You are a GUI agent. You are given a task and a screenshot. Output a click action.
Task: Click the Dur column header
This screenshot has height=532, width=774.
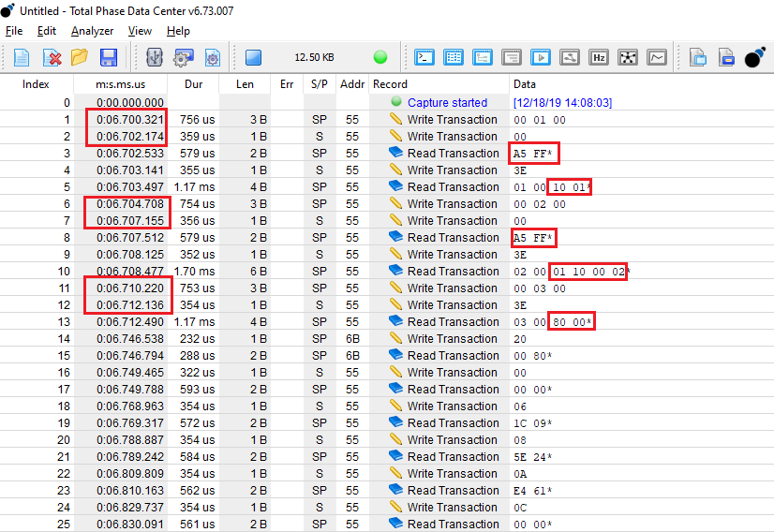(x=193, y=84)
